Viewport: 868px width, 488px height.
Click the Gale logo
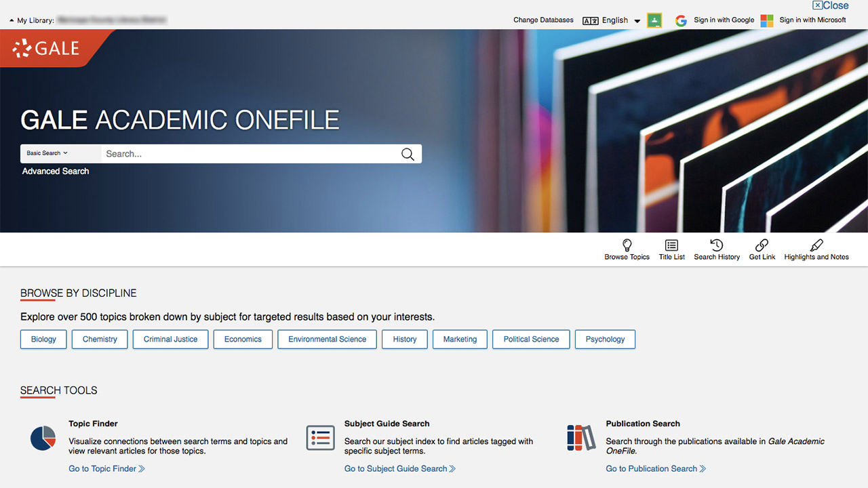point(46,48)
